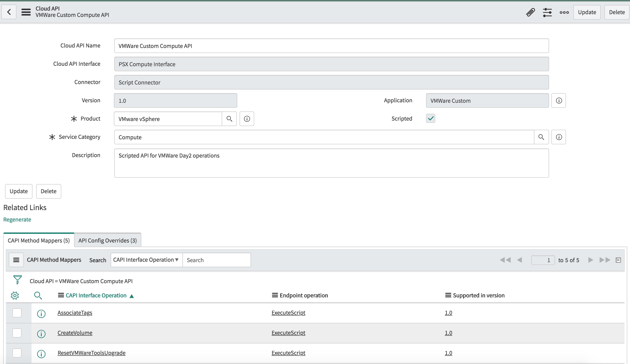Image resolution: width=630 pixels, height=364 pixels.
Task: Open the CreateVolume link
Action: click(75, 332)
